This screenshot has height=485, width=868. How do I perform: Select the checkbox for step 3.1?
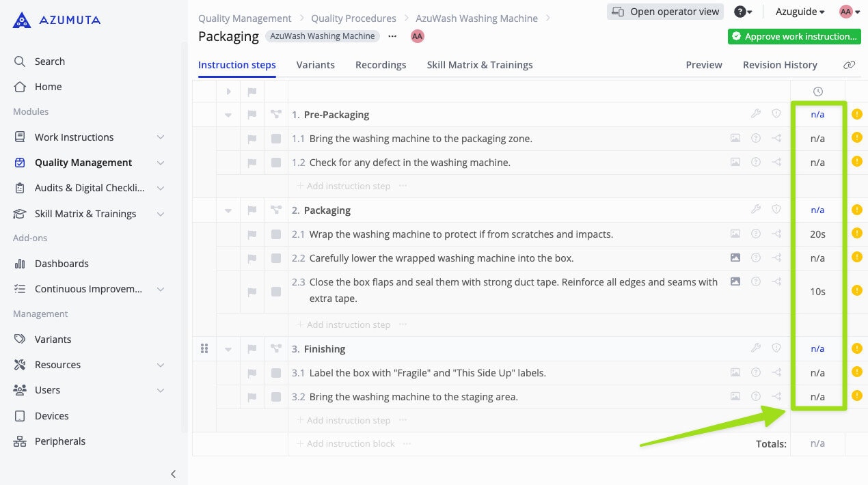tap(276, 373)
